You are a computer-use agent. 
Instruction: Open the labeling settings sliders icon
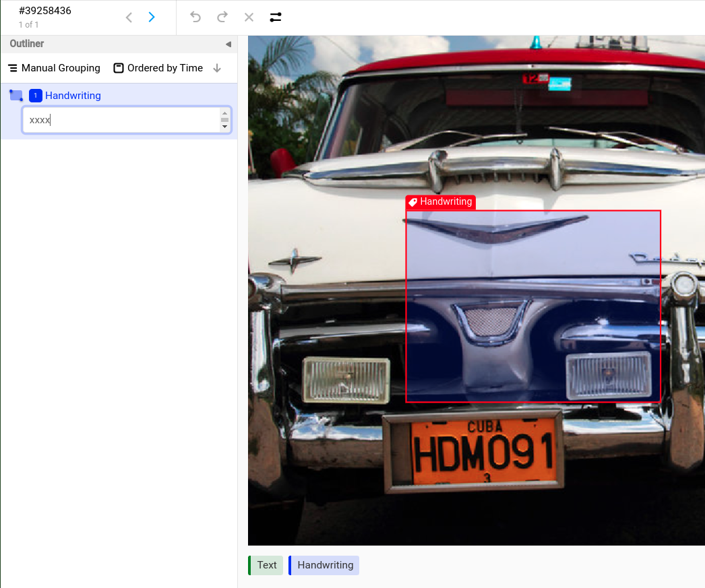pos(276,18)
